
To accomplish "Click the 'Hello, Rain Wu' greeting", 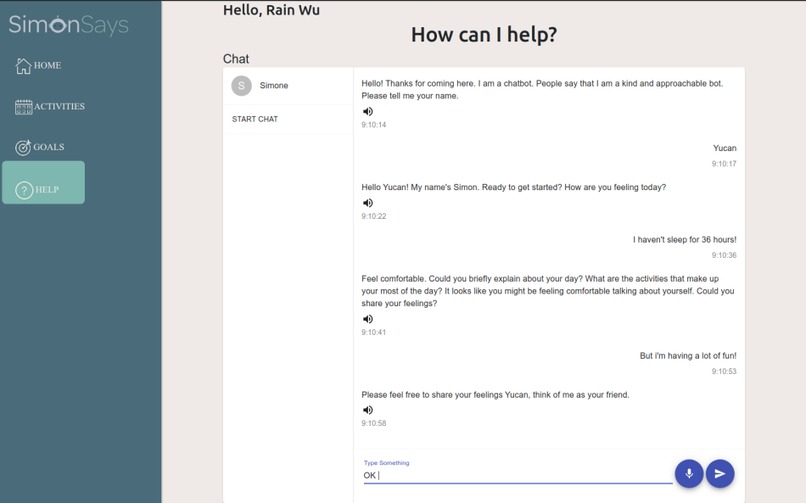I will click(271, 10).
